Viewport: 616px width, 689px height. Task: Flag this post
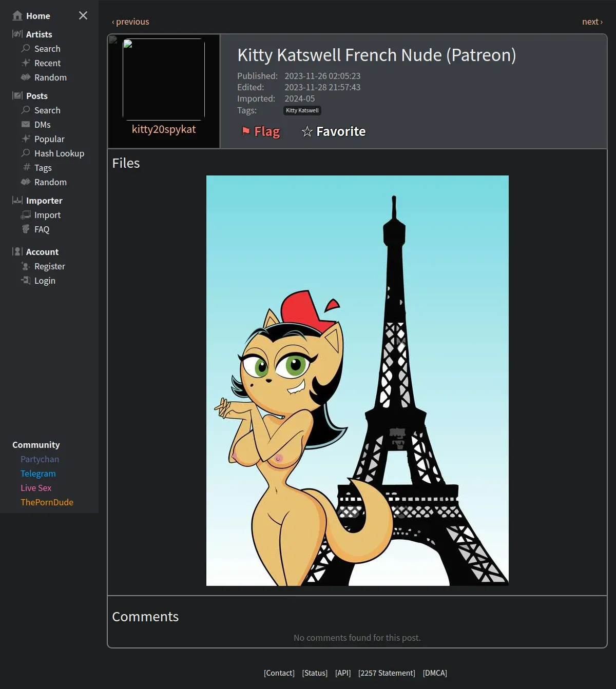point(261,131)
